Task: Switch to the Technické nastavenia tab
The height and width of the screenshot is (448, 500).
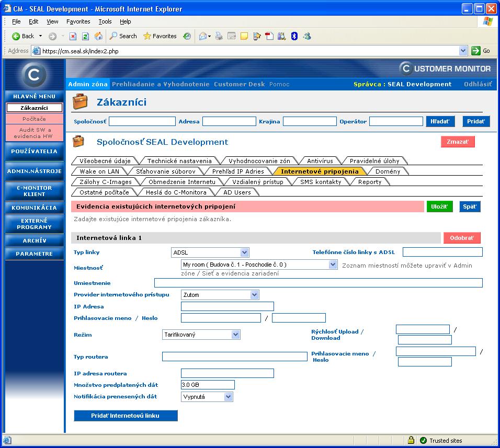Action: point(179,161)
